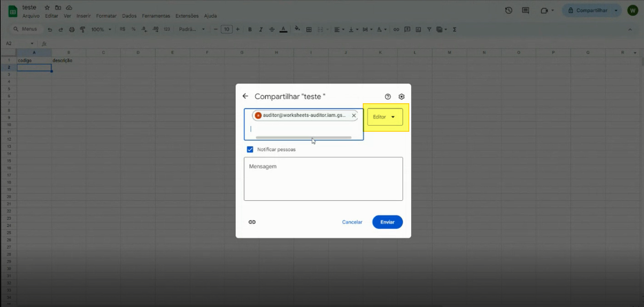Open the Ferramentas menu
This screenshot has height=307, width=644.
[156, 16]
